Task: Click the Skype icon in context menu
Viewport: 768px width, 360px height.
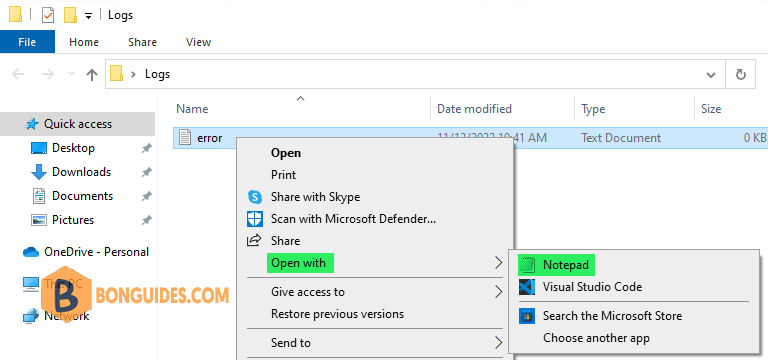Action: (x=255, y=197)
